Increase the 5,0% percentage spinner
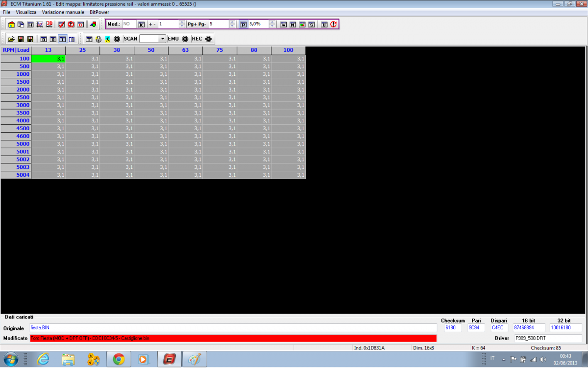 click(x=272, y=22)
